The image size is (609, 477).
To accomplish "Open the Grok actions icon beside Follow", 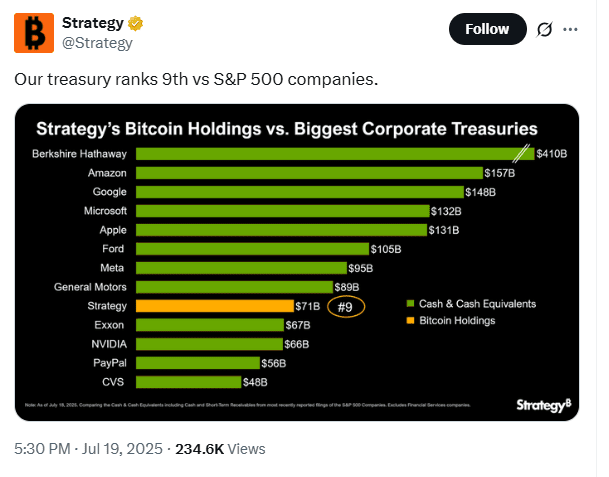I will (544, 29).
